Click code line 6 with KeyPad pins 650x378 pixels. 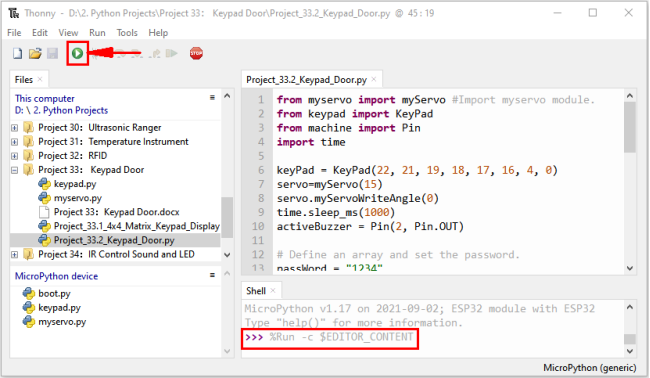coord(417,170)
